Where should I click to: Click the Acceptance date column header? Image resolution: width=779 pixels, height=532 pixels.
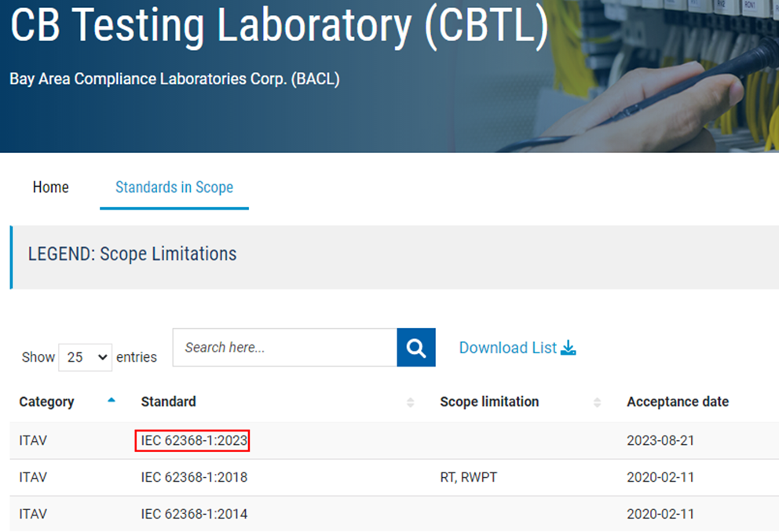(677, 402)
